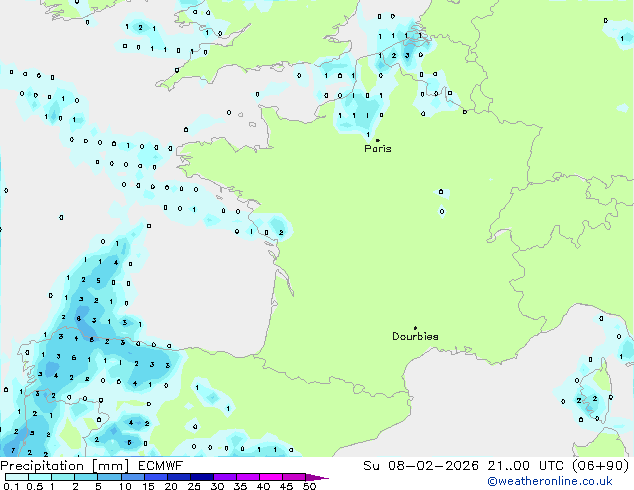The height and width of the screenshot is (490, 634).
Task: Pick the 20–25 mm dark blue swatch
Action: pos(178,477)
